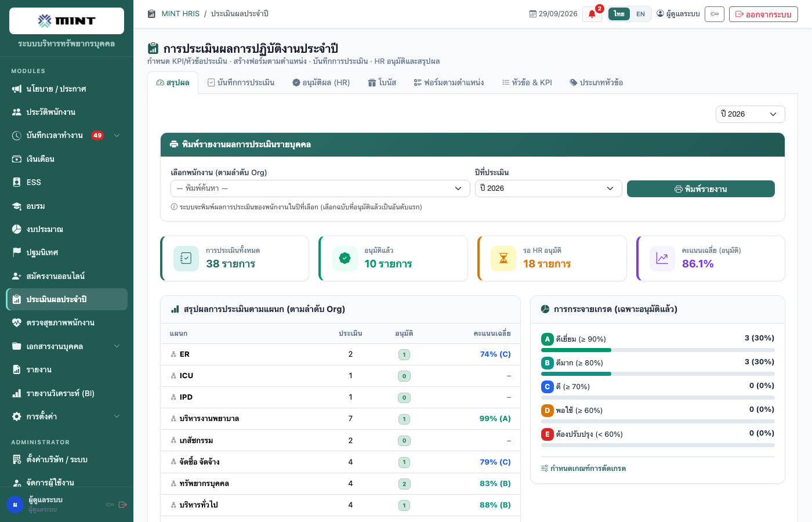Open จัดการผู้ใช้งาน admin item
This screenshot has width=812, height=522.
tap(67, 483)
